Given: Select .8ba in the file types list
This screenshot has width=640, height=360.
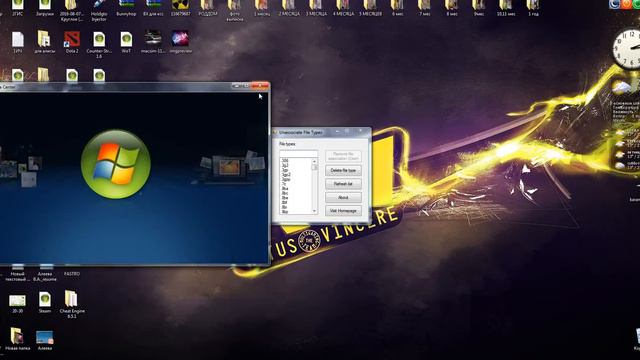Looking at the screenshot, I should (285, 189).
